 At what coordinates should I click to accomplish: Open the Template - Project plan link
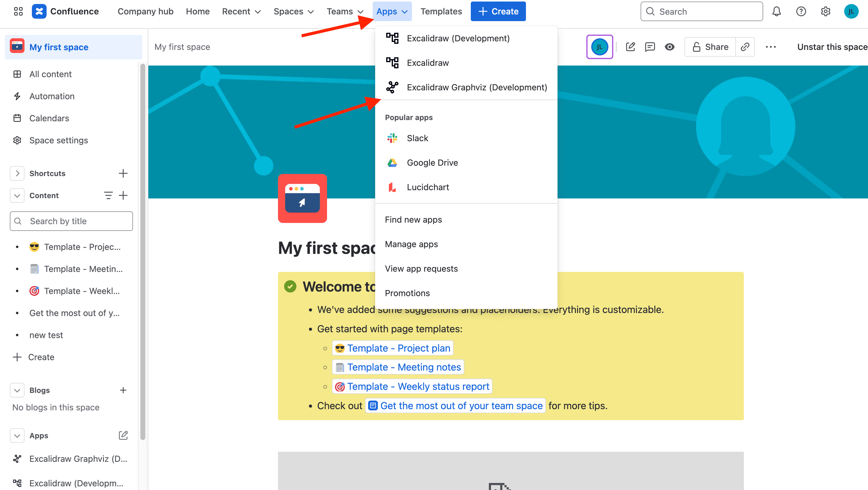click(x=393, y=348)
